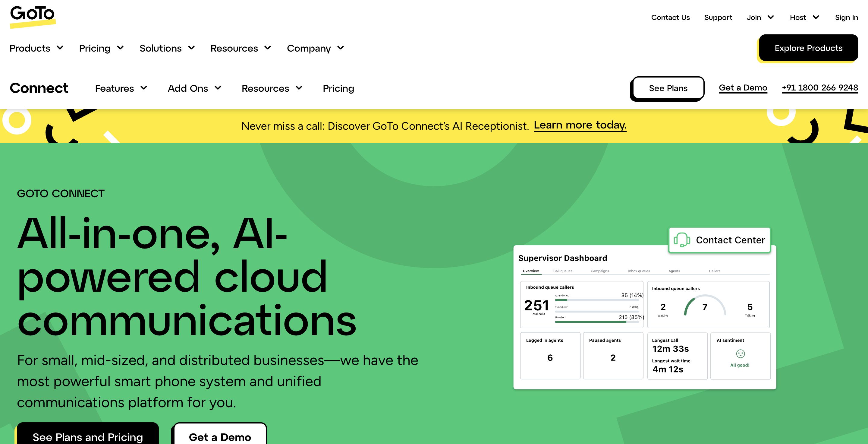Image resolution: width=868 pixels, height=444 pixels.
Task: Click the Contact Center badge
Action: (719, 240)
